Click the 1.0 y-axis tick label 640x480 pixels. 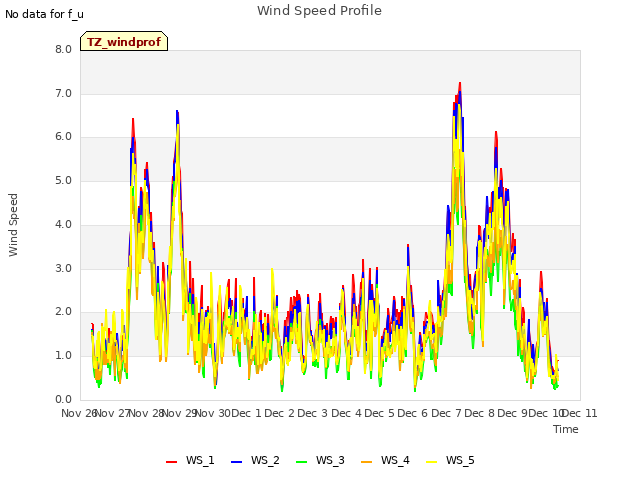click(63, 356)
